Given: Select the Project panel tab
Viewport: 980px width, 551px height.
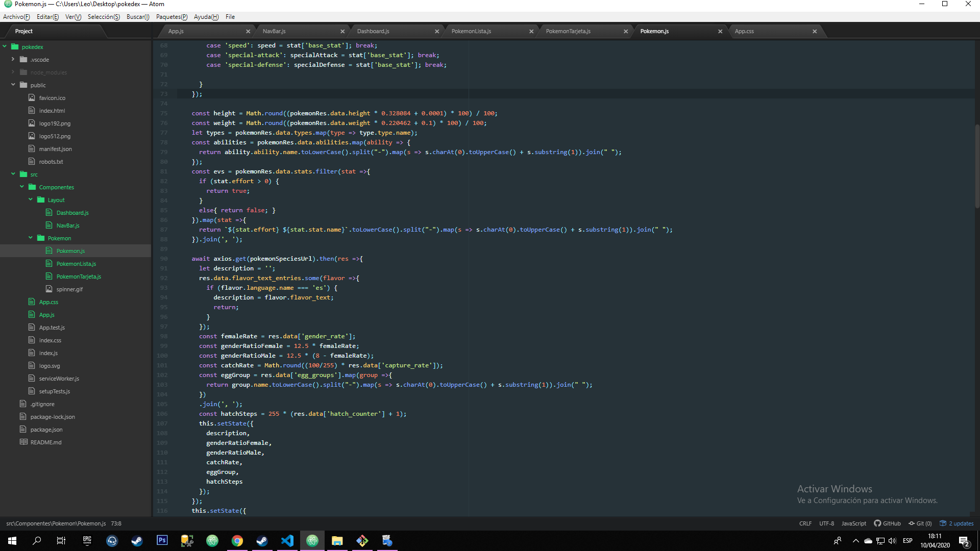Looking at the screenshot, I should pyautogui.click(x=24, y=31).
